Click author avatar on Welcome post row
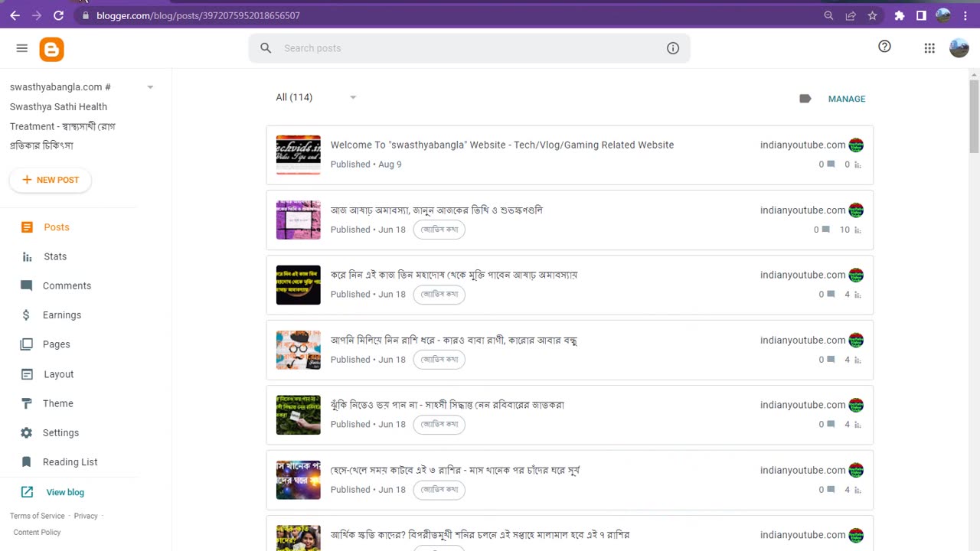This screenshot has height=551, width=980. 856,145
